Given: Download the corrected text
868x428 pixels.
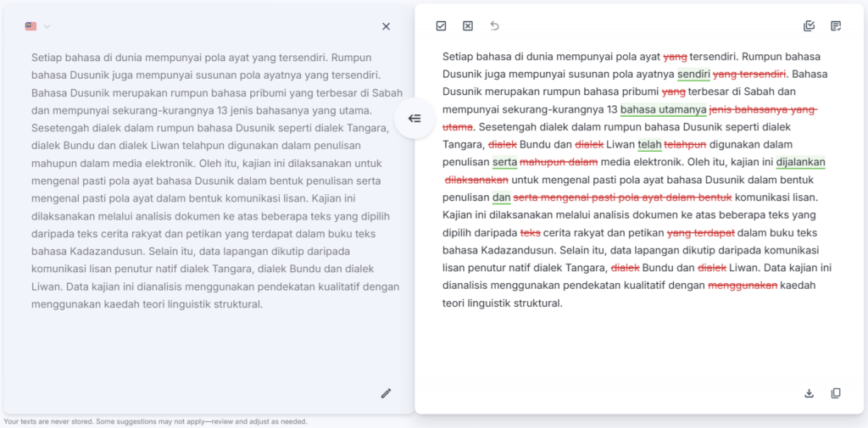Looking at the screenshot, I should point(809,393).
